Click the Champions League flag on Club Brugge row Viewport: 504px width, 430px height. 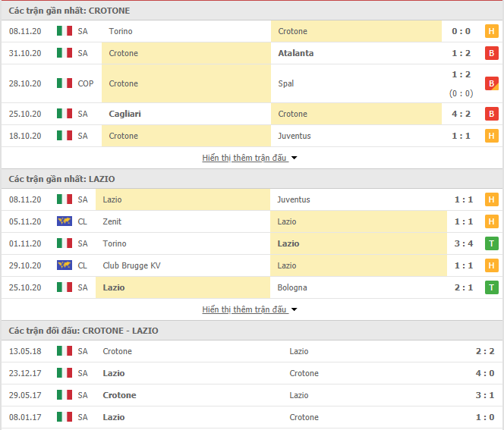(65, 265)
